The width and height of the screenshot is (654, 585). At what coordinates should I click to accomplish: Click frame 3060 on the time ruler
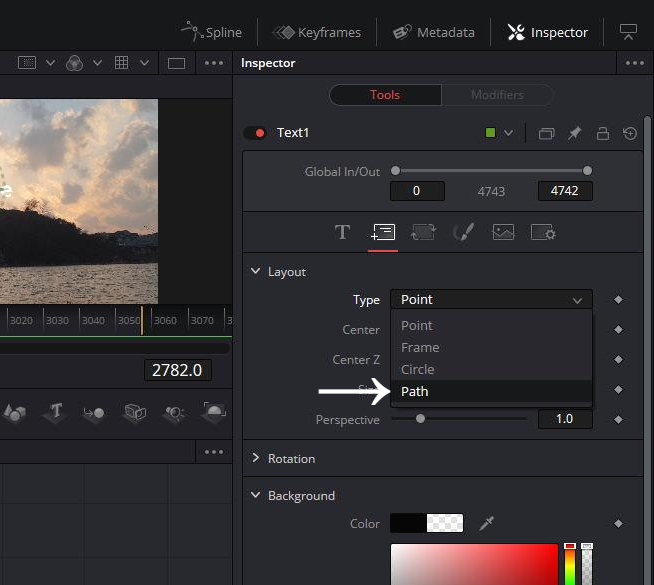165,320
